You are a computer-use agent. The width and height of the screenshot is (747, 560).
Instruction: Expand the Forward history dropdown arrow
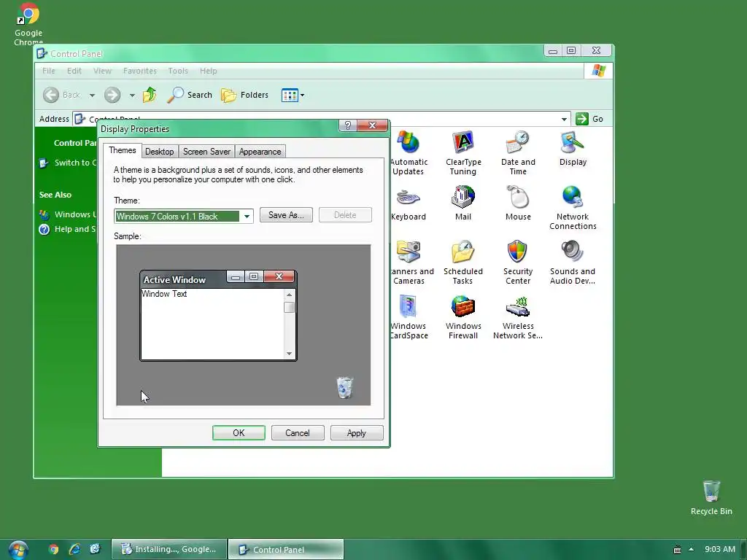pos(132,96)
